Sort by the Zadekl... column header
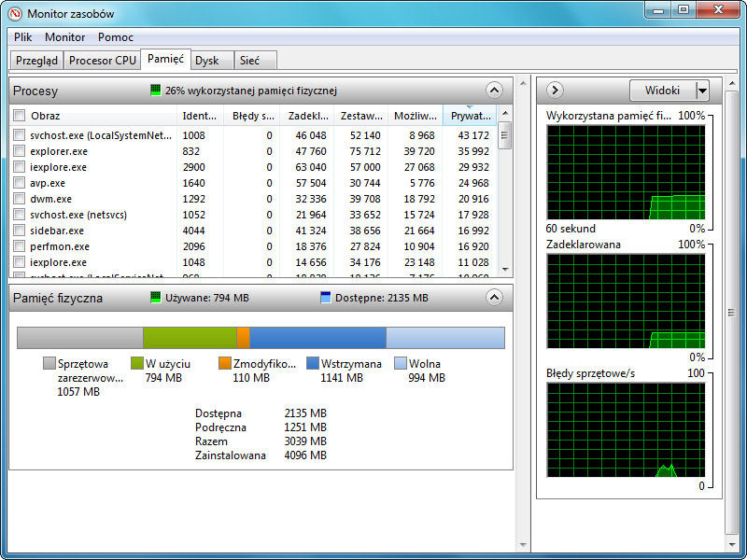This screenshot has width=747, height=560. coord(307,116)
